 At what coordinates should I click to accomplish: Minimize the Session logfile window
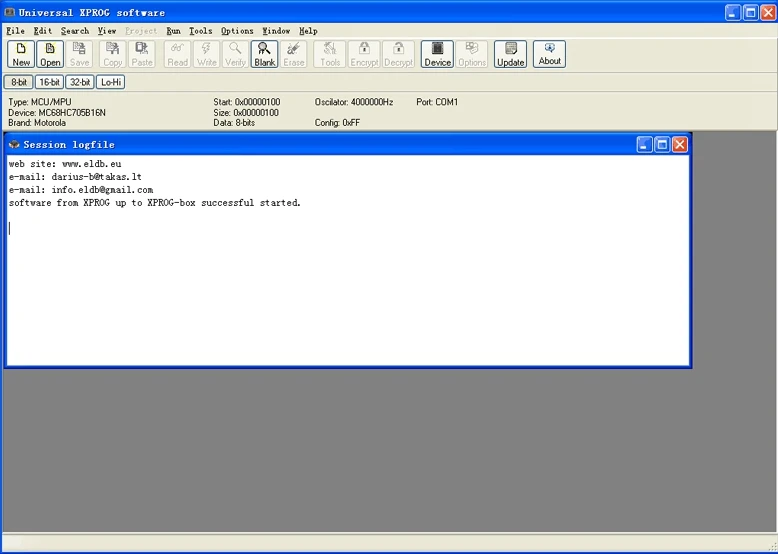[x=644, y=144]
